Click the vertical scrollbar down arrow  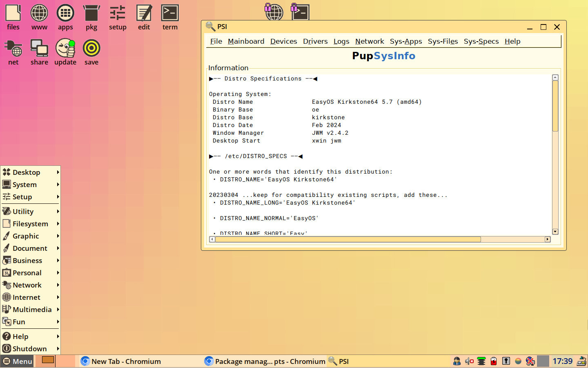(x=555, y=232)
